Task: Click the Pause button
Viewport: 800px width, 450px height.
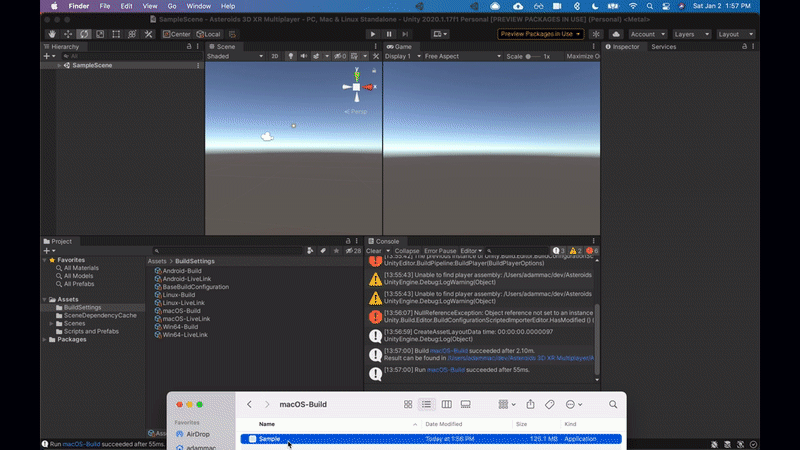Action: [389, 34]
